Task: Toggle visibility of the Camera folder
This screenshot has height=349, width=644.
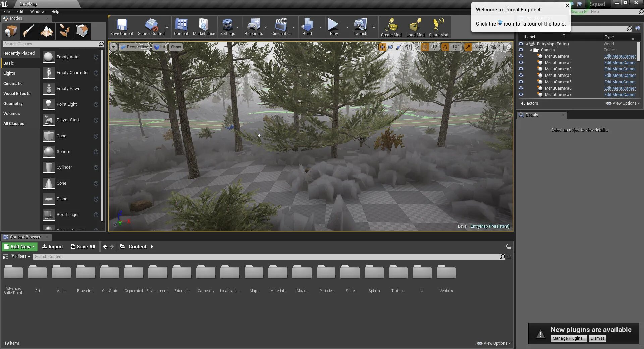Action: click(521, 50)
